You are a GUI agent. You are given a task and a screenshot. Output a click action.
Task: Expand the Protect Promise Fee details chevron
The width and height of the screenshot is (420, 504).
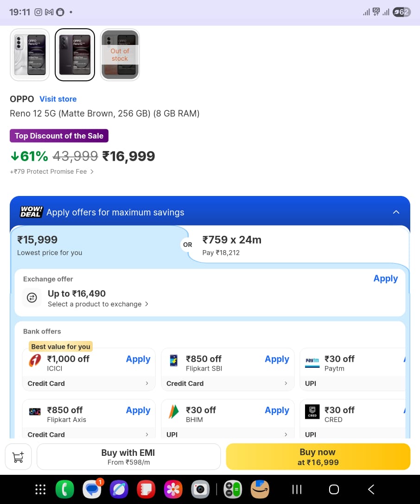click(92, 172)
